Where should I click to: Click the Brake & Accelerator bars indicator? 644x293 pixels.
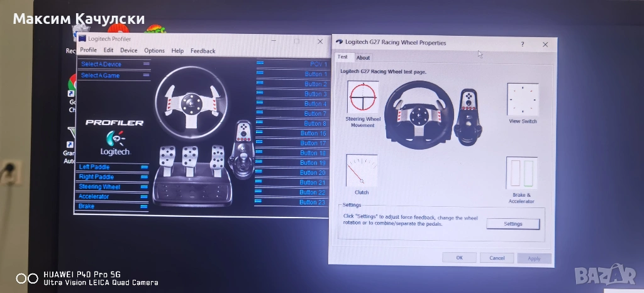(521, 174)
